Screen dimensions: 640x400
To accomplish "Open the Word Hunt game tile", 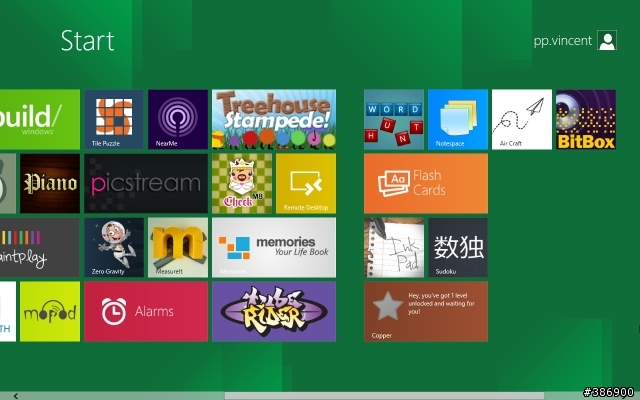I will (x=394, y=119).
